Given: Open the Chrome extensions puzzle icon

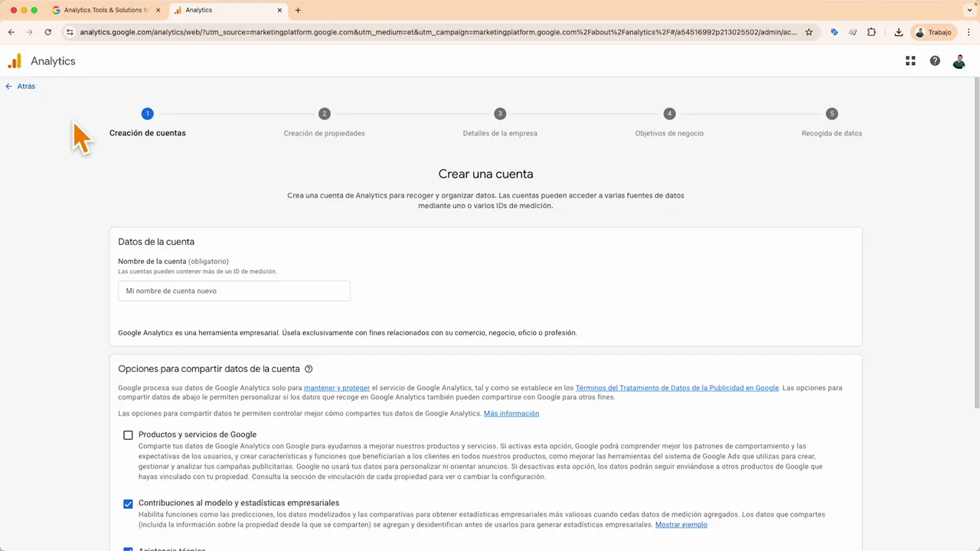Looking at the screenshot, I should pyautogui.click(x=871, y=32).
